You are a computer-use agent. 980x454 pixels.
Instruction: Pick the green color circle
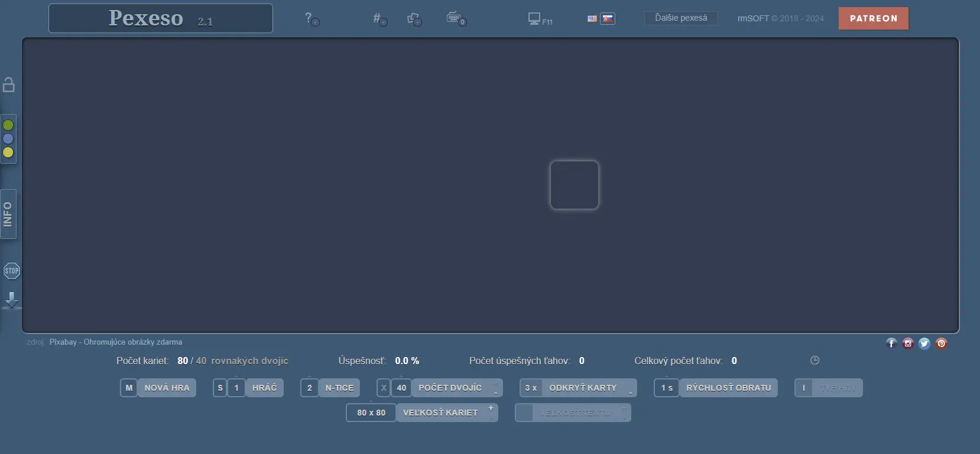point(8,125)
